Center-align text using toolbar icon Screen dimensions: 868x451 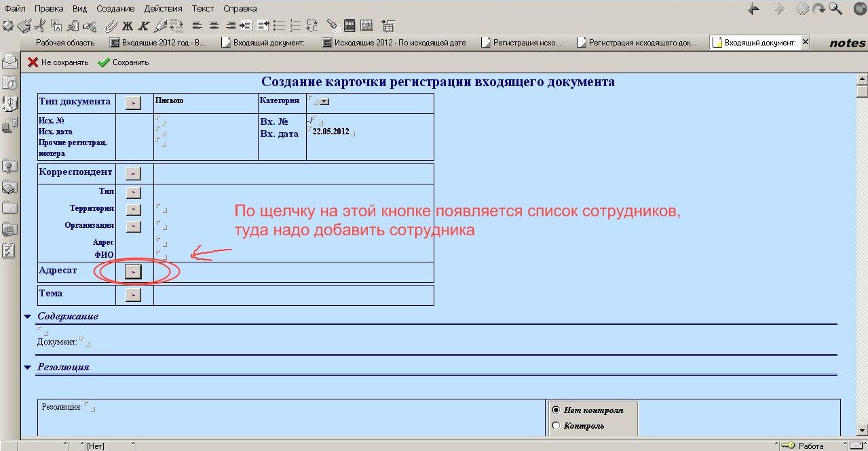click(214, 26)
